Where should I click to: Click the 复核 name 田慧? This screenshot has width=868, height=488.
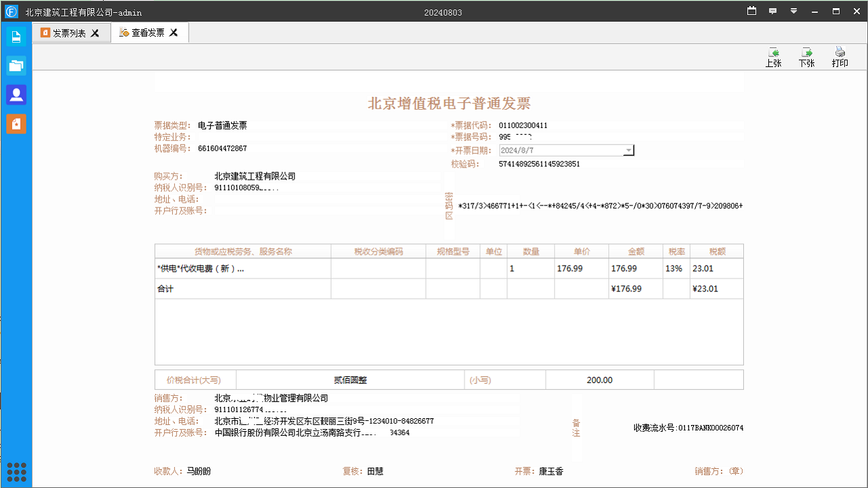(375, 471)
